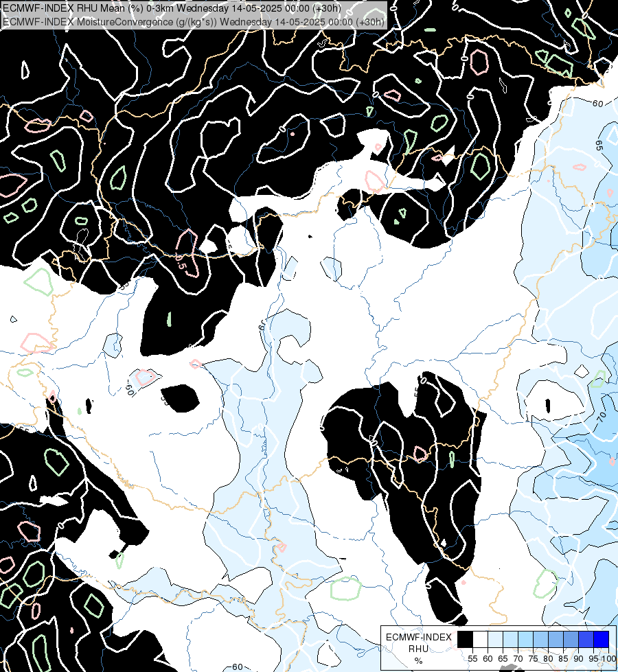Click the 80–85% legend color box
This screenshot has height=672, width=618.
click(x=556, y=639)
